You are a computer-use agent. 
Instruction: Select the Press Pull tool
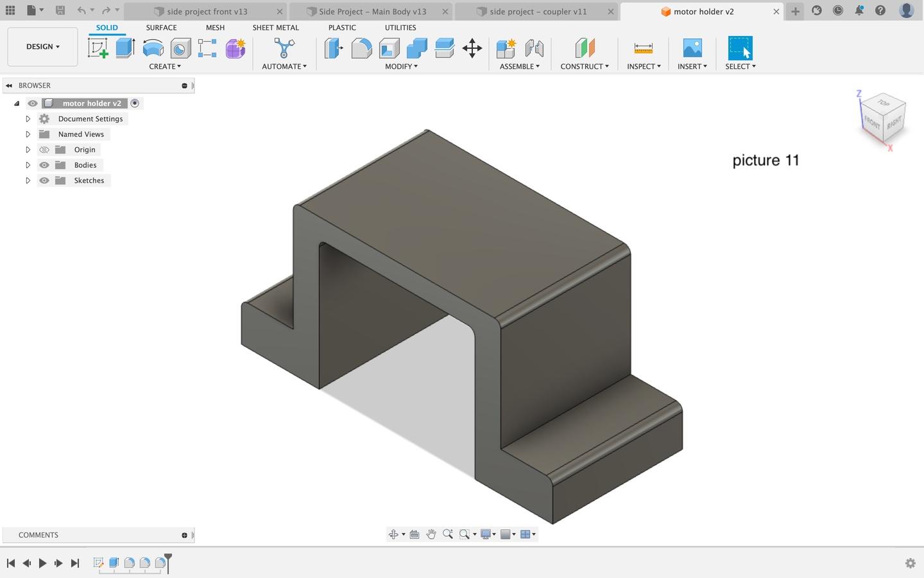(334, 48)
